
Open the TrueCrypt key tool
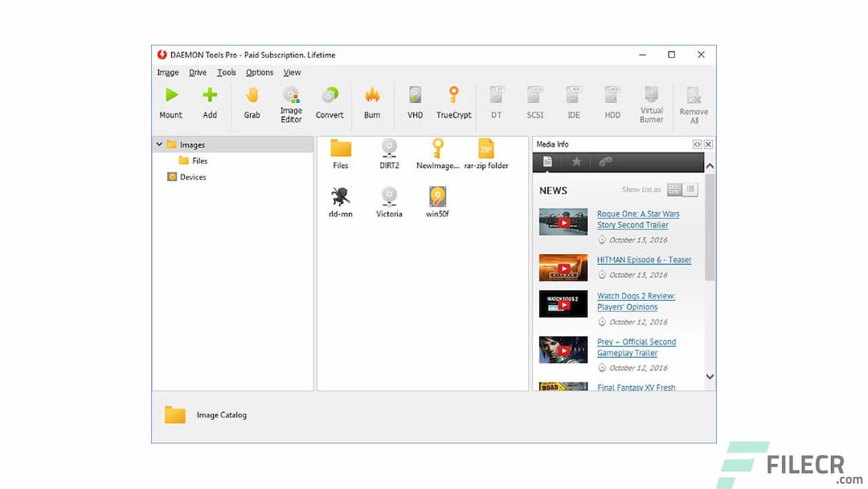(x=453, y=96)
